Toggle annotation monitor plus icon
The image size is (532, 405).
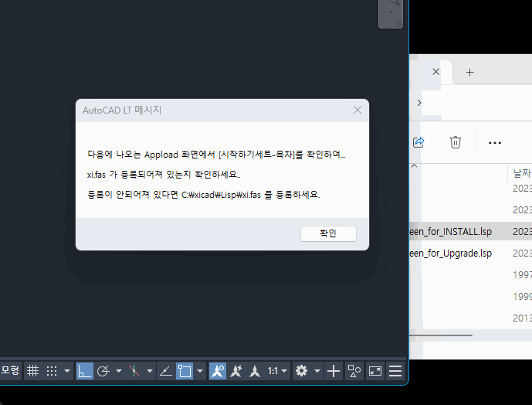tap(334, 371)
